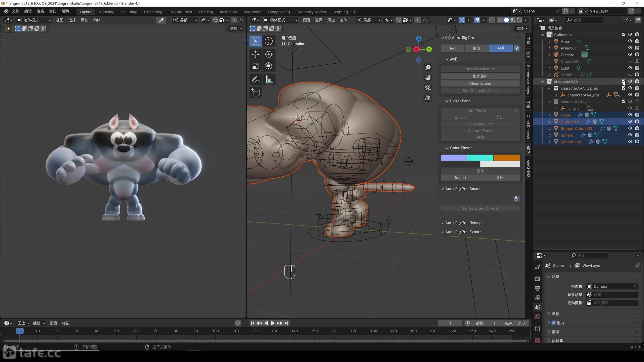Uncheck characterAAA_grp_rig collection checkbox
Image resolution: width=644 pixels, height=362 pixels.
pyautogui.click(x=623, y=88)
